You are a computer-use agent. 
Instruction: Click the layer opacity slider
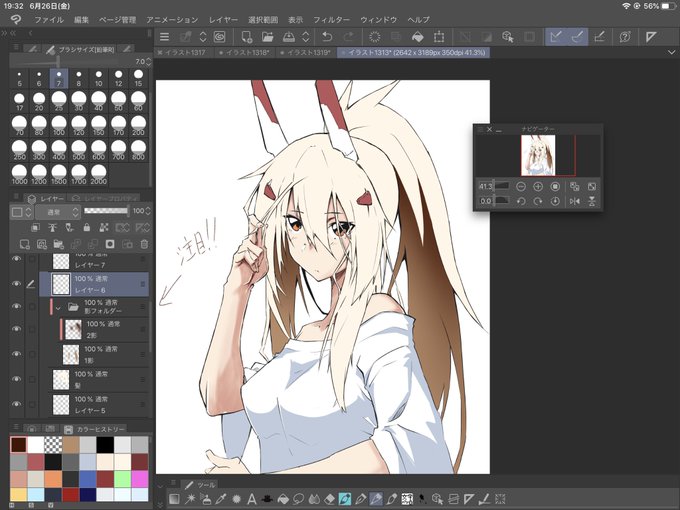(106, 211)
